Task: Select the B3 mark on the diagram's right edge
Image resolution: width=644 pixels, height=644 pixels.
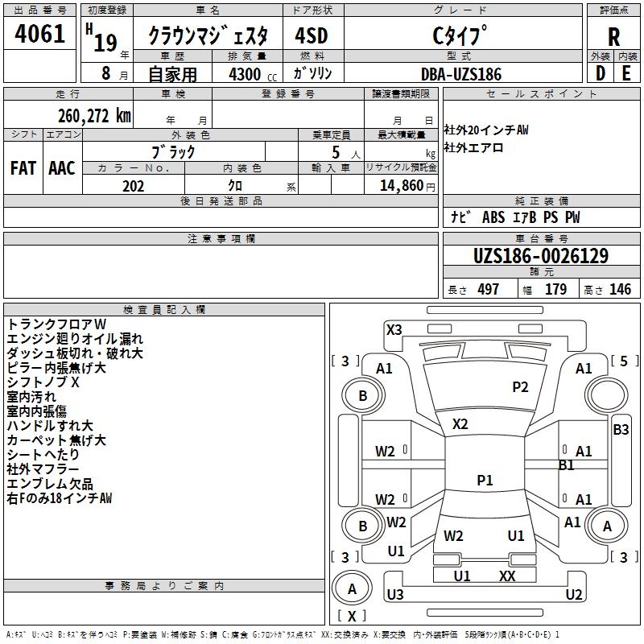Action: [621, 430]
